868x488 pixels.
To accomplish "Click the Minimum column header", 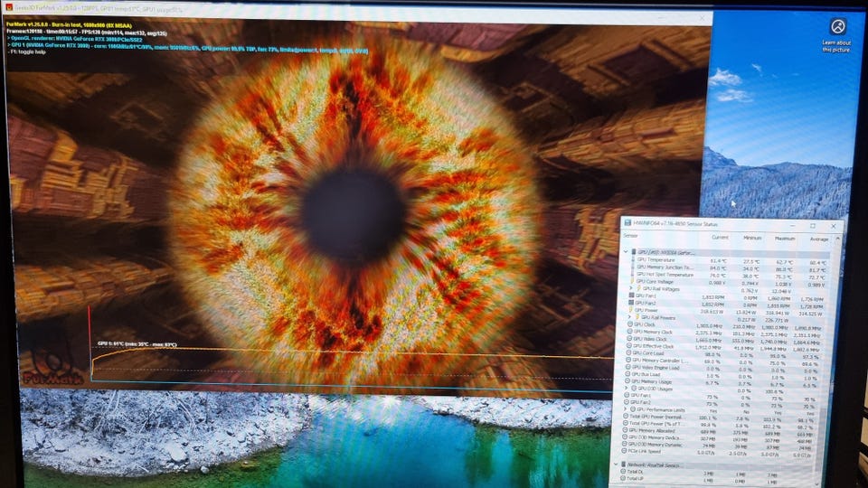I will point(752,238).
